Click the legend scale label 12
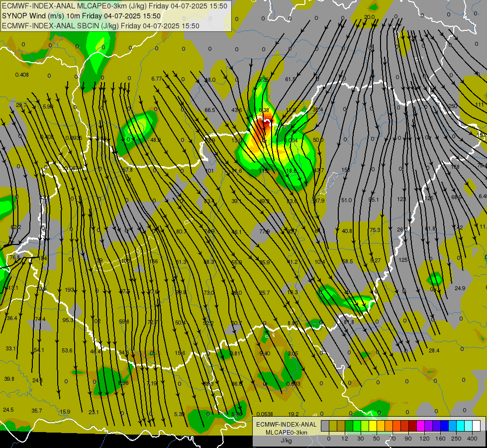 (x=345, y=439)
